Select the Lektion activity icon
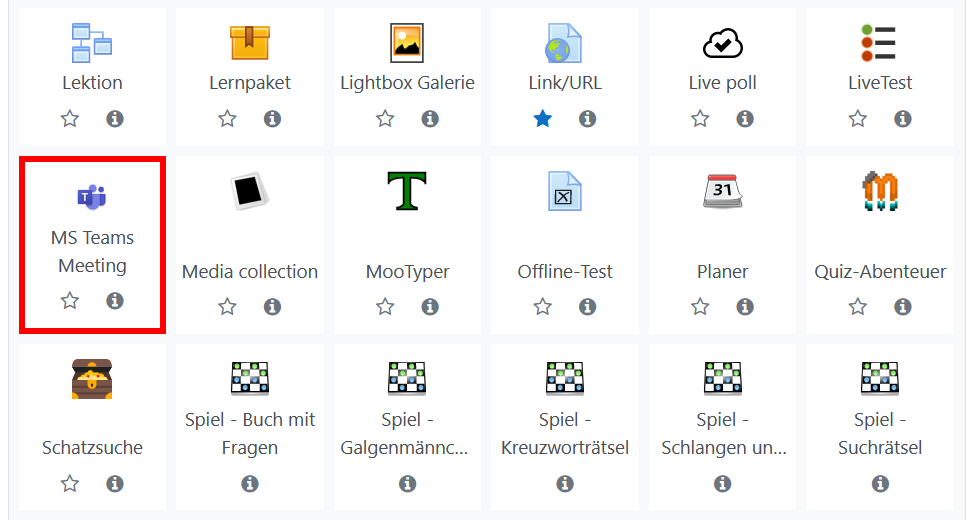Viewport: 971px width, 520px height. (92, 43)
